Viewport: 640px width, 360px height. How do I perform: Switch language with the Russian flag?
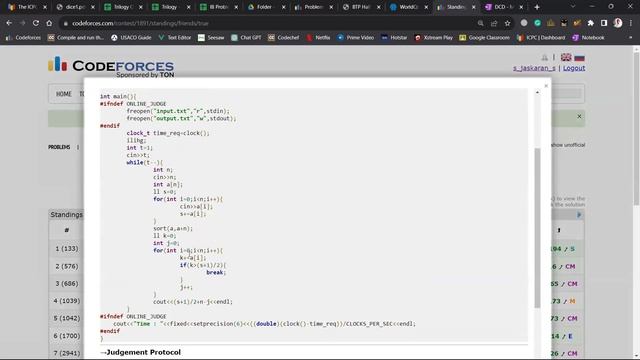(x=579, y=57)
